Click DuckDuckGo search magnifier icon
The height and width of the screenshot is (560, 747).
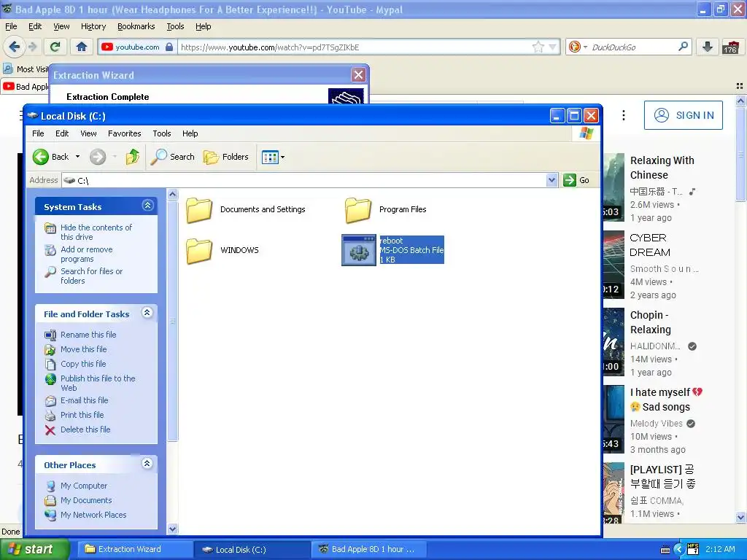(683, 47)
